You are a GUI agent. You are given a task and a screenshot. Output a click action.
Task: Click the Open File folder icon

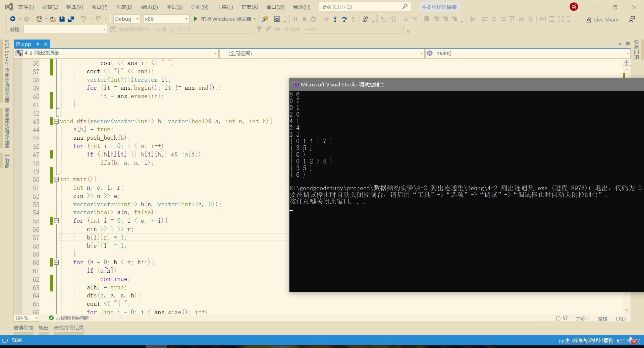pos(53,19)
